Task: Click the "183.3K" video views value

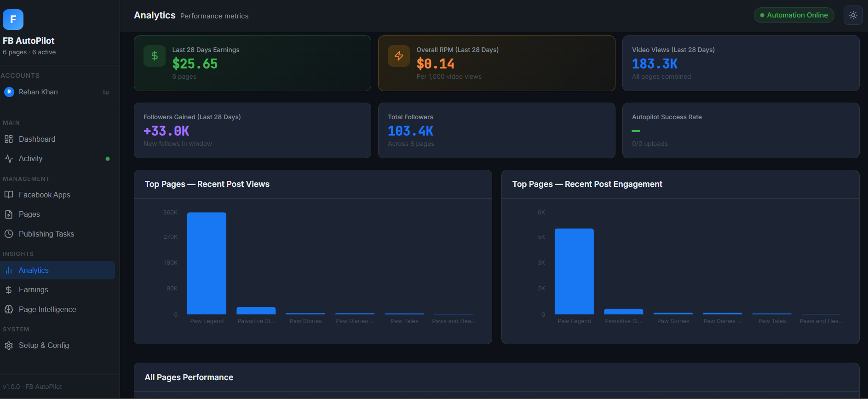Action: click(655, 64)
